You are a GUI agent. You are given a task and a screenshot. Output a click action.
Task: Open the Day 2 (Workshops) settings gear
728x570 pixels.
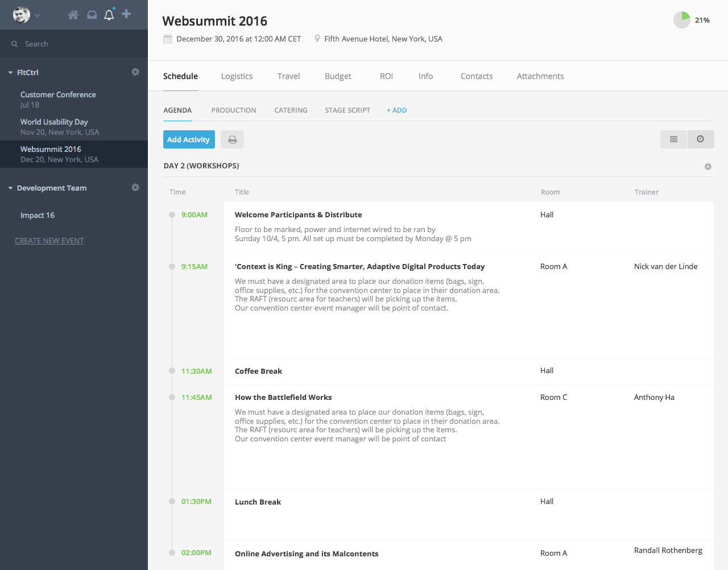click(x=708, y=166)
